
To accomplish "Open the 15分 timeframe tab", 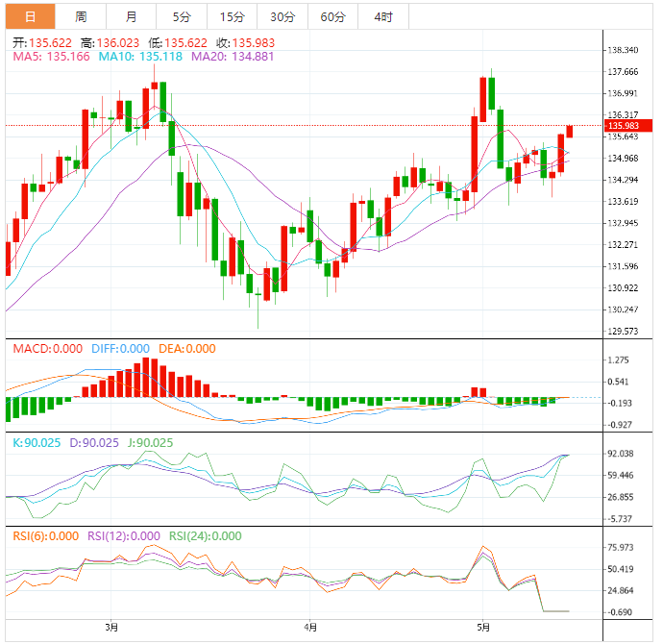I will [232, 17].
